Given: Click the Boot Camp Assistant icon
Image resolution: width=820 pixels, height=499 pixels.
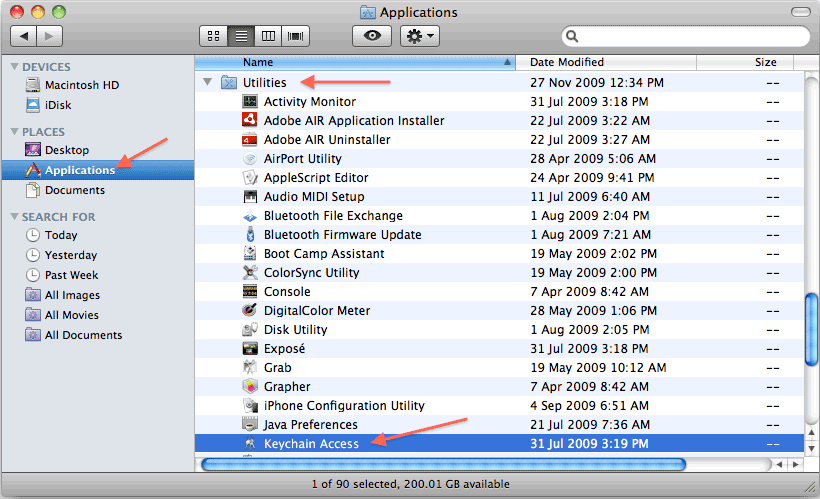Looking at the screenshot, I should pos(250,254).
